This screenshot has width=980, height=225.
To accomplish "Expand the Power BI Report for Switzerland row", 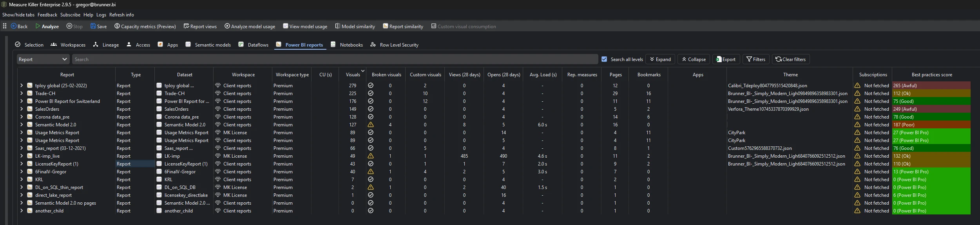I will [x=22, y=101].
